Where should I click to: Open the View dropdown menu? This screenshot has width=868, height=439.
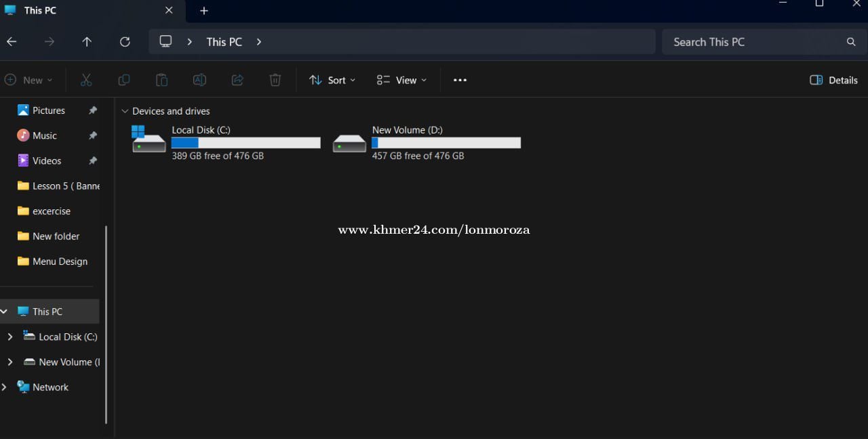(x=401, y=80)
